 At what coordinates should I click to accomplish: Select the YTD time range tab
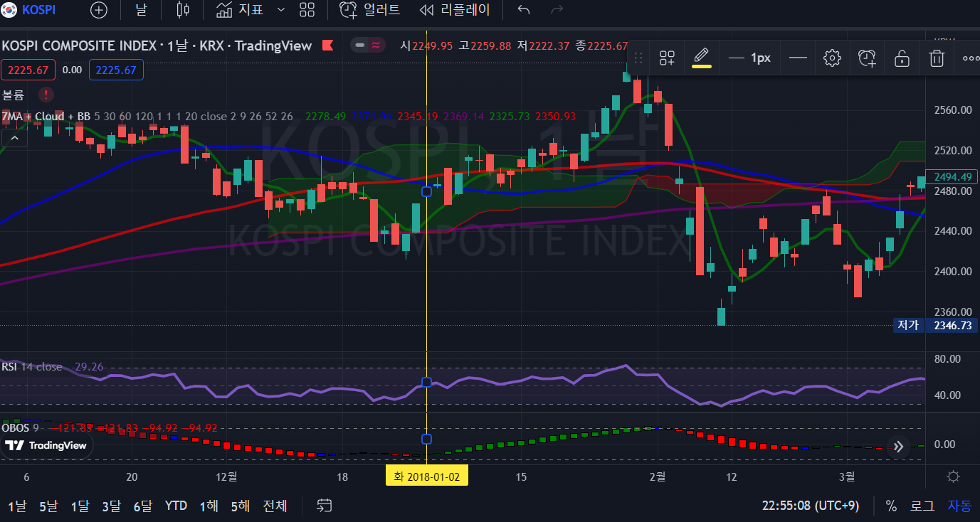click(x=176, y=506)
